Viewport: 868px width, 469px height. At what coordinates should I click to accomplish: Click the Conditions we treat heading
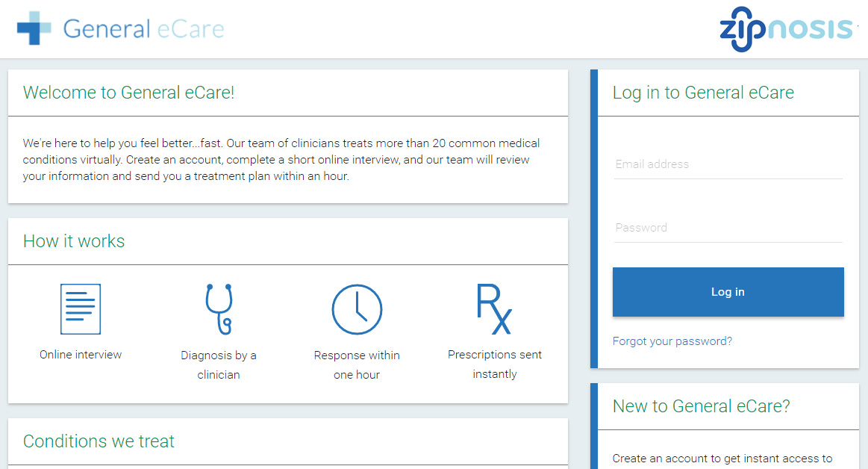tap(99, 441)
